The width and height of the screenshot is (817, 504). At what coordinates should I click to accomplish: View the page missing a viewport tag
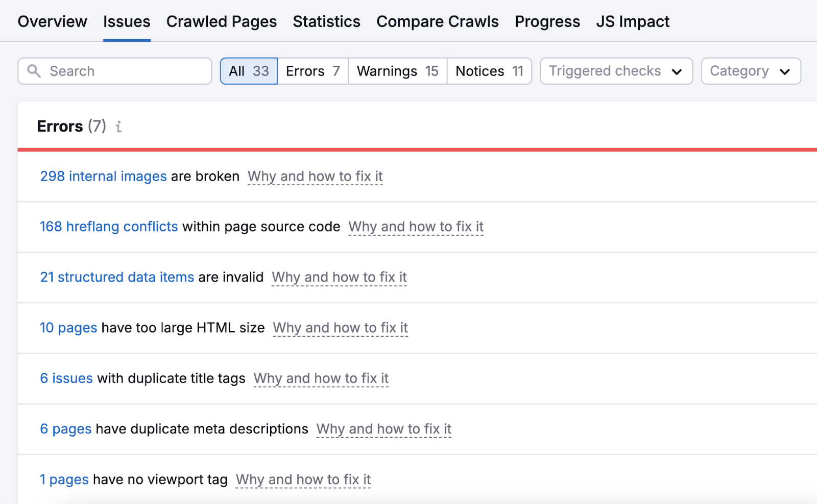tap(64, 479)
